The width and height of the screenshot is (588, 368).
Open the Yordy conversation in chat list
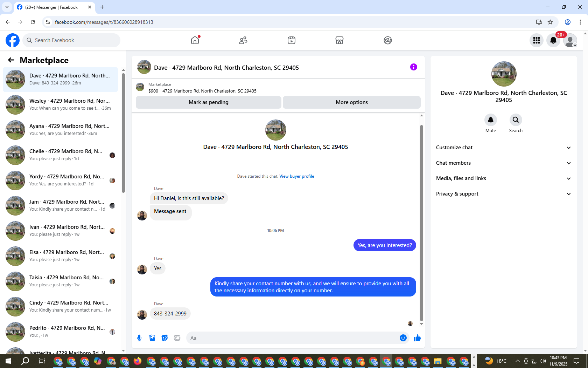[61, 180]
